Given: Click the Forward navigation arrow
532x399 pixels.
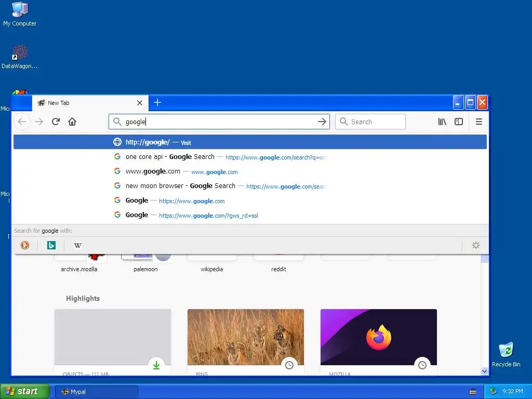Looking at the screenshot, I should pyautogui.click(x=39, y=122).
